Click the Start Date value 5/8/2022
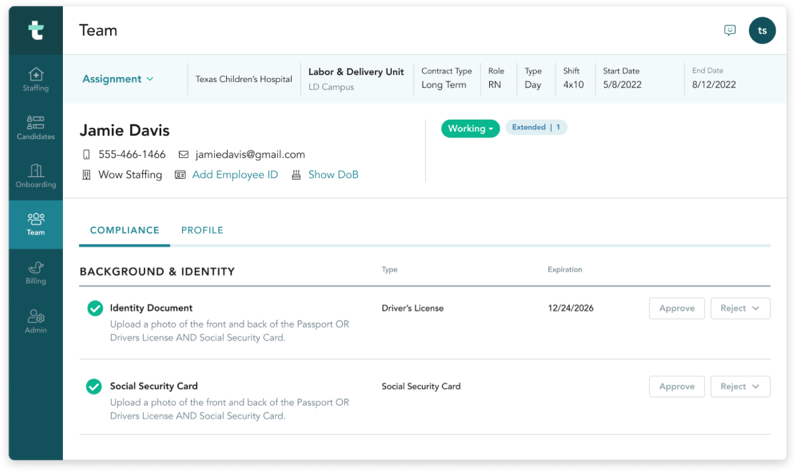This screenshot has height=472, width=796. point(622,85)
